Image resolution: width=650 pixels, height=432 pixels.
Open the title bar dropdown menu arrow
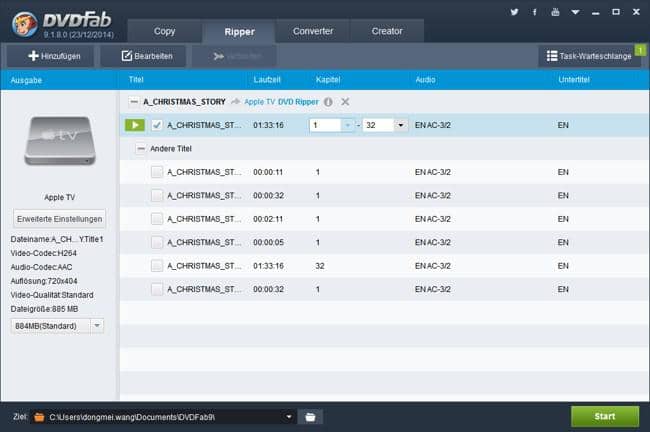(575, 12)
